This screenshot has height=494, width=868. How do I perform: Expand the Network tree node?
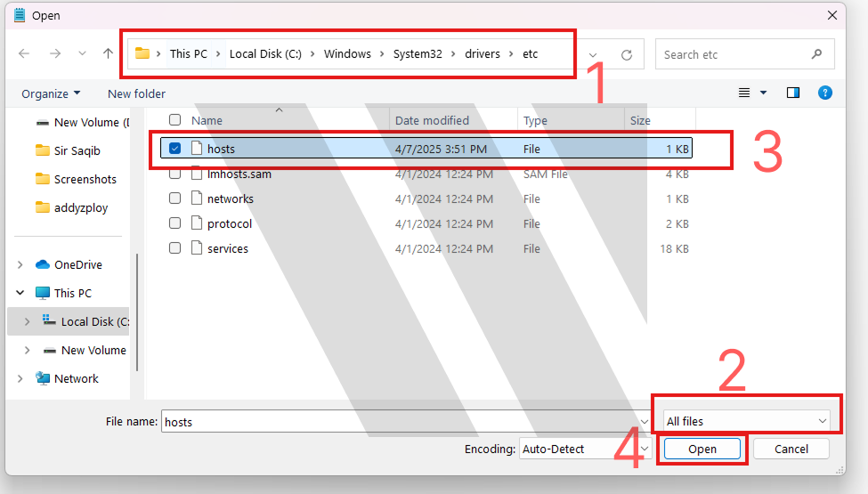[x=20, y=379]
